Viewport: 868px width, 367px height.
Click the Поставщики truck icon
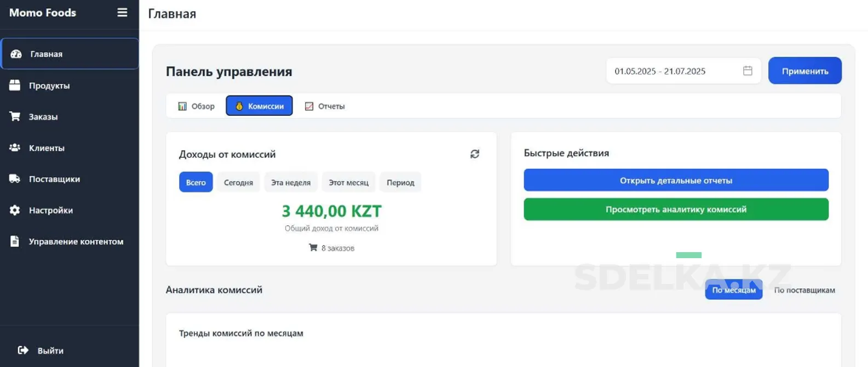[x=15, y=179]
